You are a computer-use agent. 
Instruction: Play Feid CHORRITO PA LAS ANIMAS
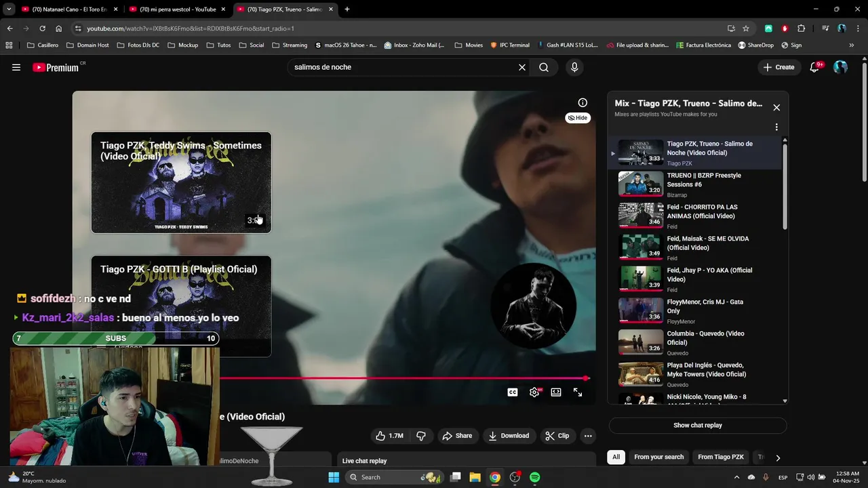(696, 216)
